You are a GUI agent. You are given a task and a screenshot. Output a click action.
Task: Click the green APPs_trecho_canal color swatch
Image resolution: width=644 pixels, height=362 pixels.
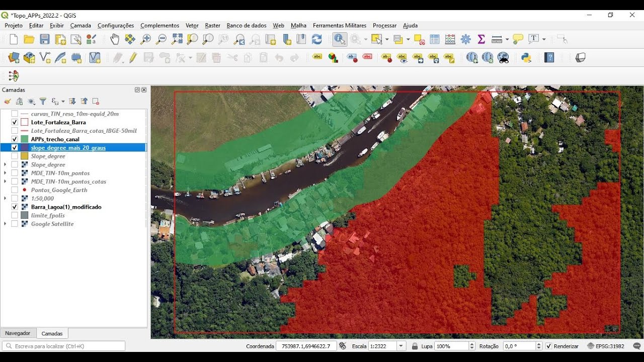pyautogui.click(x=24, y=139)
